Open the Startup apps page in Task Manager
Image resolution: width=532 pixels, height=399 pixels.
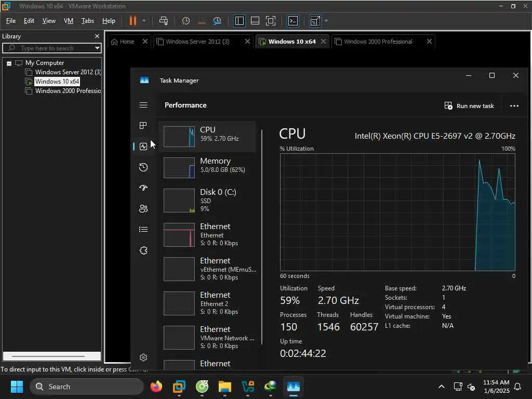(x=143, y=188)
